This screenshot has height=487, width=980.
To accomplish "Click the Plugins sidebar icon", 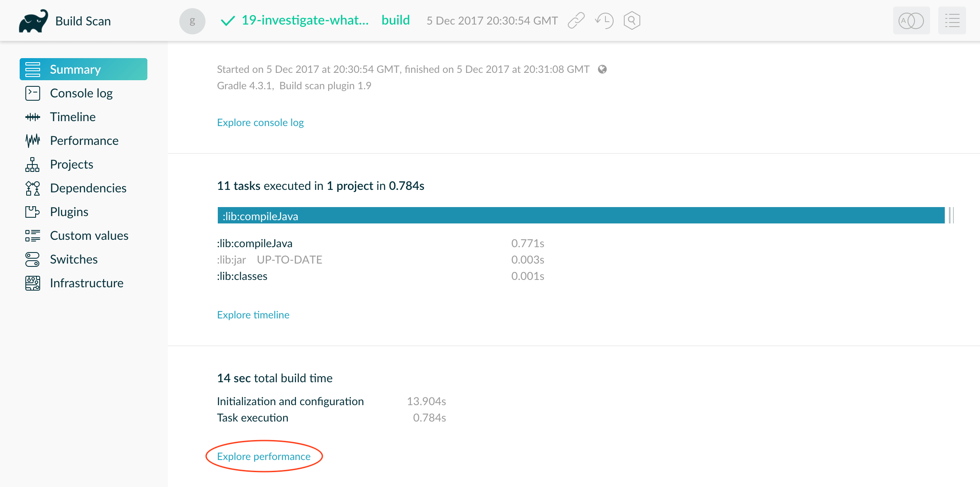I will pos(32,211).
